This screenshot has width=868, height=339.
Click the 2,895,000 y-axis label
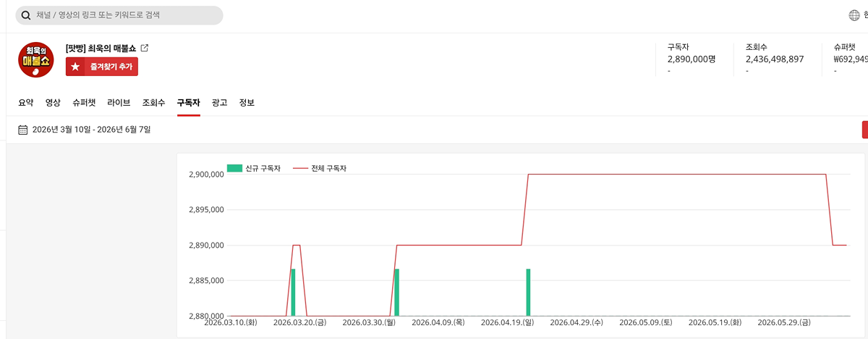coord(205,210)
